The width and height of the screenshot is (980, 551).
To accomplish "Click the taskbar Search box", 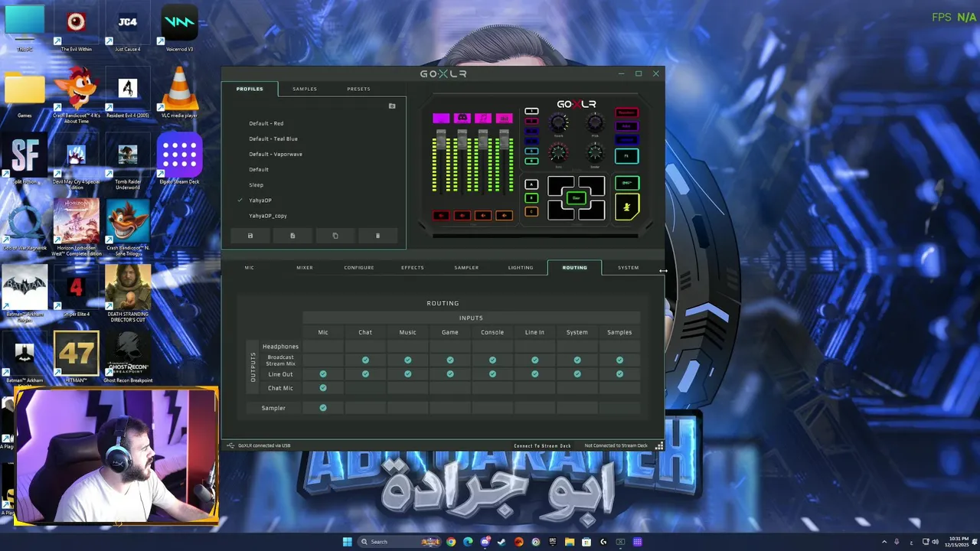I will pos(398,542).
